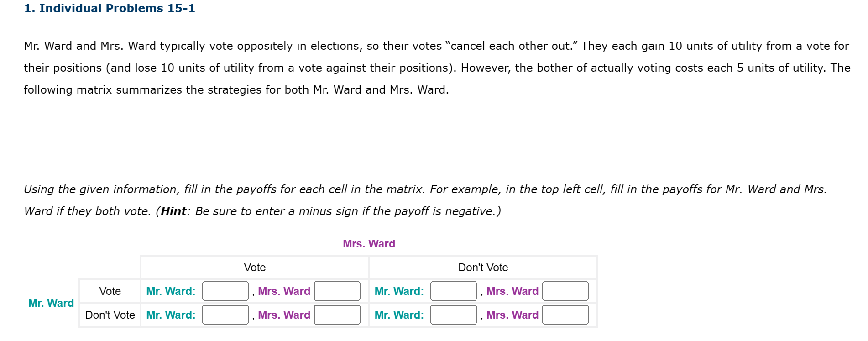The width and height of the screenshot is (868, 341).
Task: Click the purple Mrs. Ward label in bottom-right cell
Action: 512,315
